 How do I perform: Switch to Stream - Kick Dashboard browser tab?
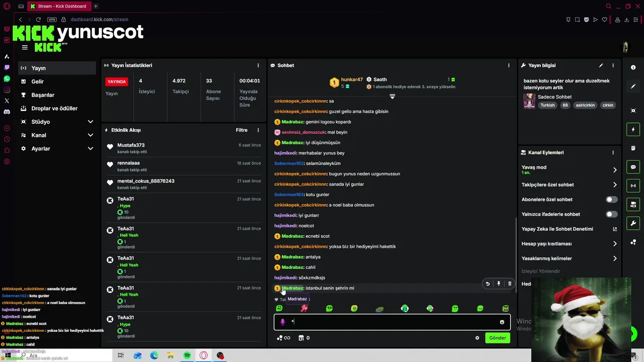(x=59, y=6)
